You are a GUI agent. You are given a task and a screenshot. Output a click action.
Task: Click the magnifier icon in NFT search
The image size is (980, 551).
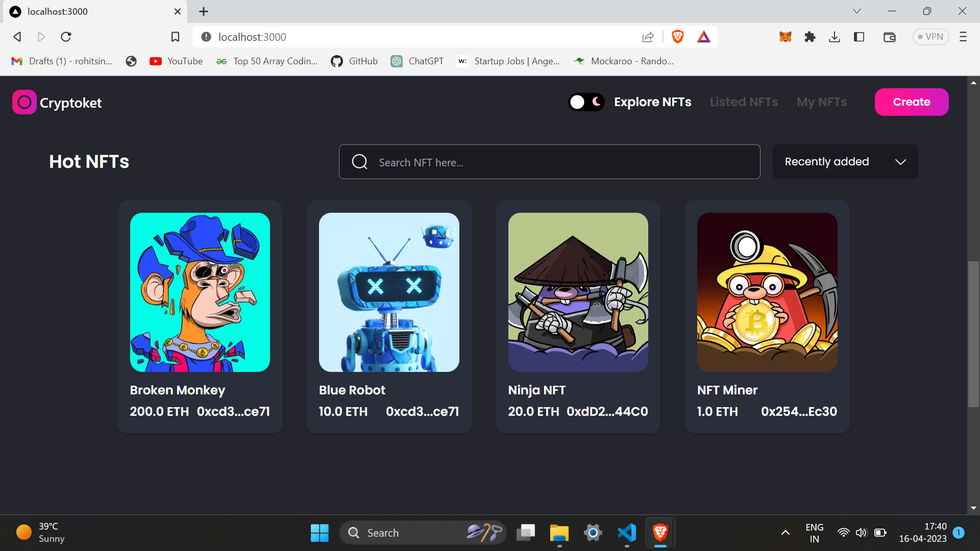coord(360,162)
